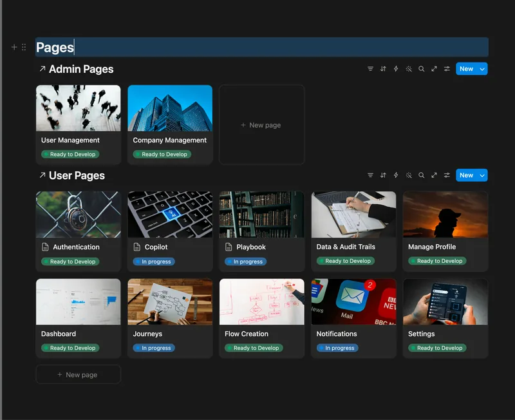Click the sparkle AI icon in User Pages

coord(409,175)
